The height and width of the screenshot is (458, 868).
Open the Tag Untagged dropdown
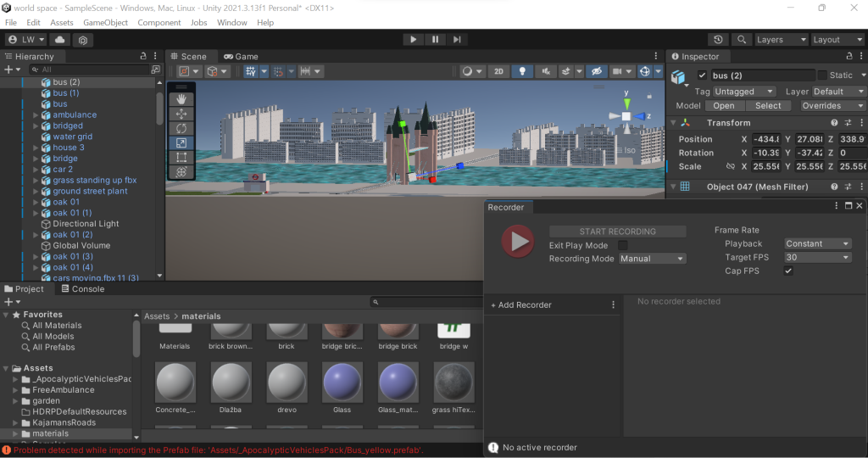pos(744,92)
